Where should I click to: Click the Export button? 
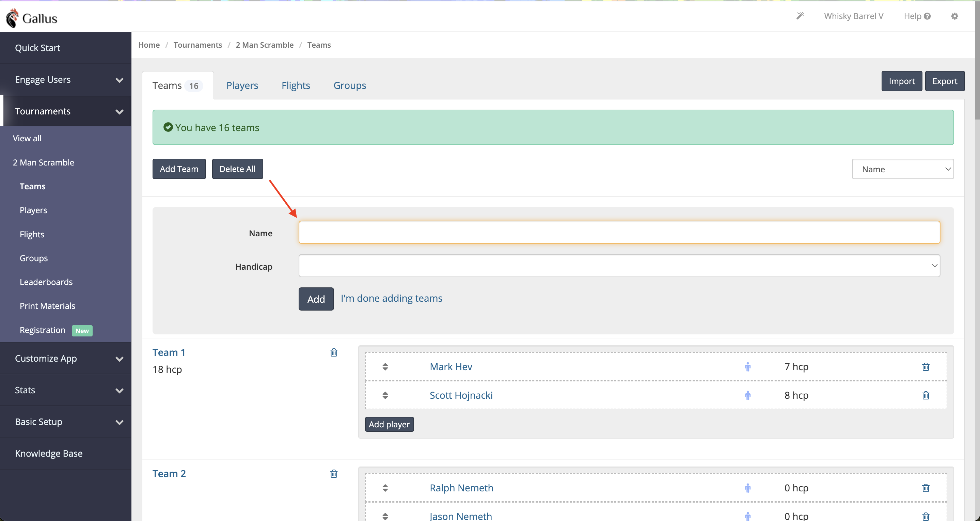point(945,81)
